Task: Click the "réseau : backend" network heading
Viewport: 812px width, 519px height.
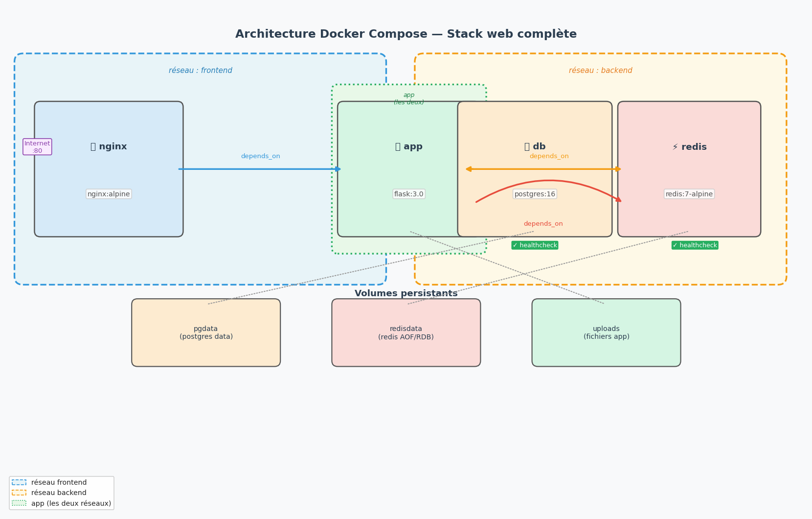Action: (600, 71)
